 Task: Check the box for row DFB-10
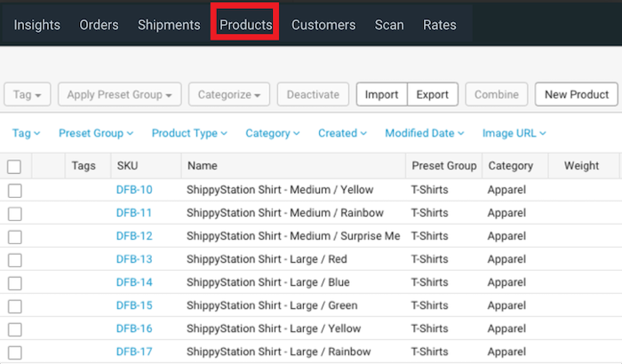14,191
